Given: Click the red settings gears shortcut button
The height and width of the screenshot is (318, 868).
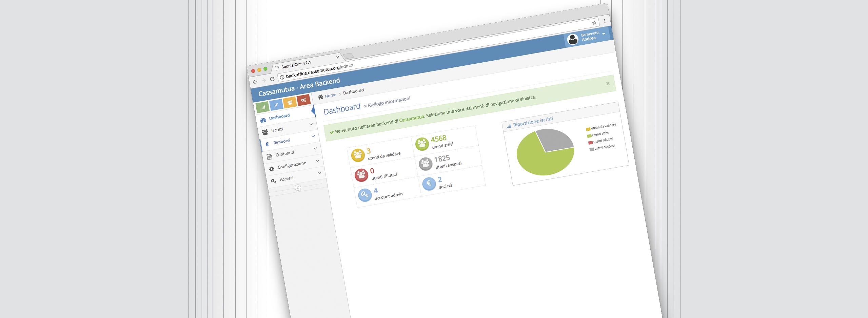Looking at the screenshot, I should [303, 100].
